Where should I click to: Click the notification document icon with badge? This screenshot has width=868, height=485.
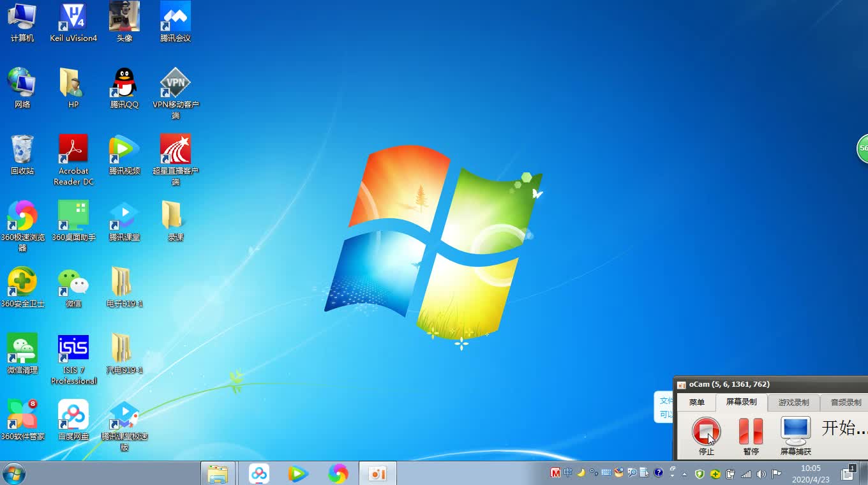point(848,474)
